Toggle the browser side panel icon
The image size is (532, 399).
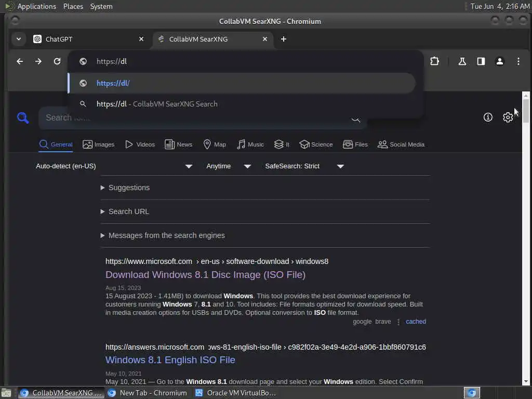[481, 61]
